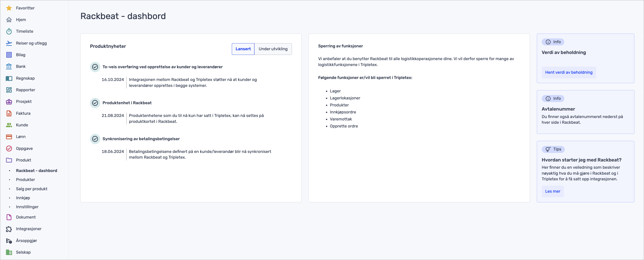Click the Prosjekt briefcase icon
This screenshot has height=260, width=644.
pos(9,102)
